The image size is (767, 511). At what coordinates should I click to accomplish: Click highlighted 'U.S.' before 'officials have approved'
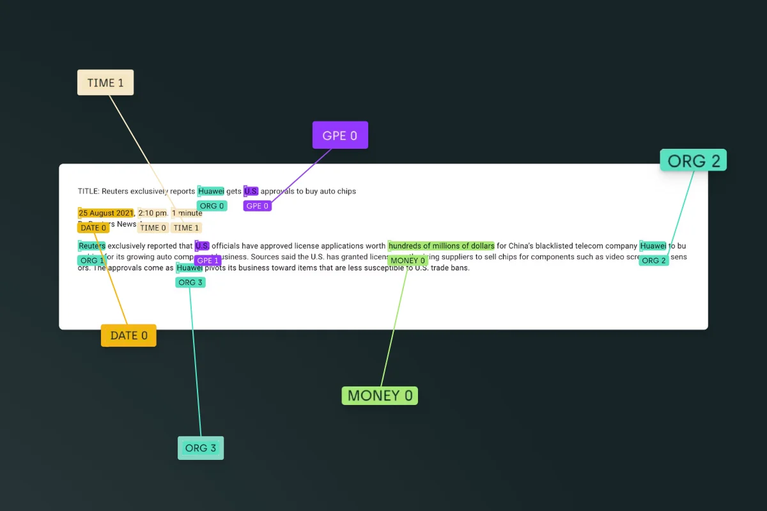(202, 245)
